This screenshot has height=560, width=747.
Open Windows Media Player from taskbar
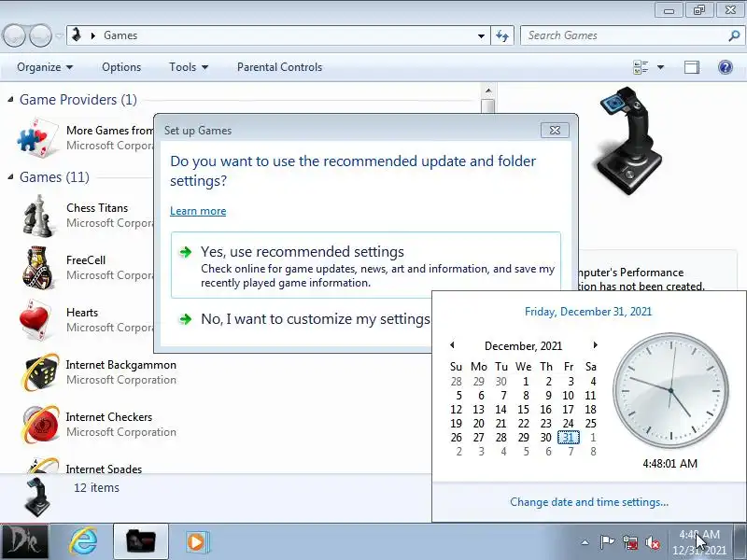point(196,541)
